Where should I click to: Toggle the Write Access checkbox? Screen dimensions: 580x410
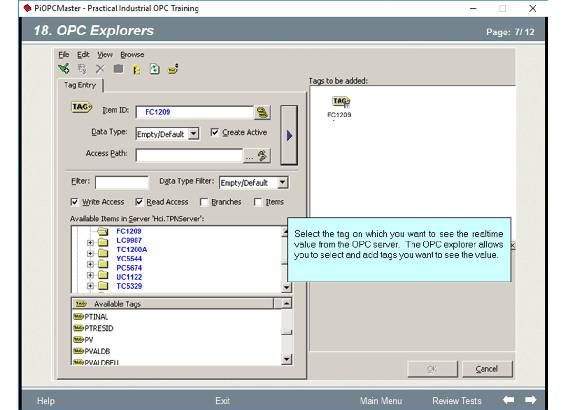pos(74,202)
